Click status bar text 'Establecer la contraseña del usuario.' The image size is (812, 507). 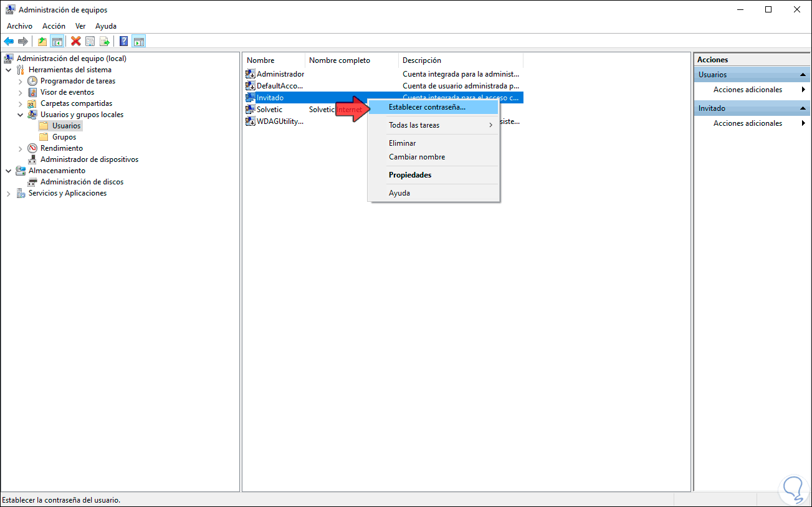click(x=61, y=500)
